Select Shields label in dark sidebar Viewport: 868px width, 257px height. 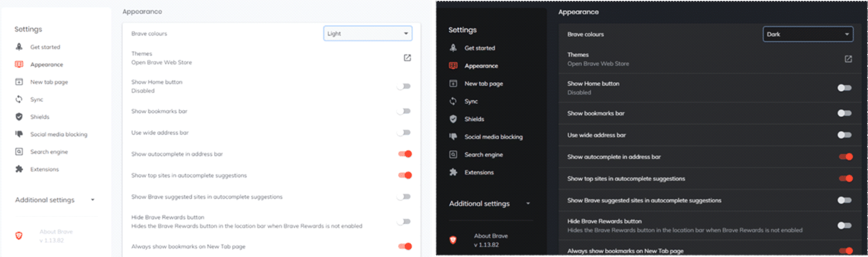coord(474,119)
